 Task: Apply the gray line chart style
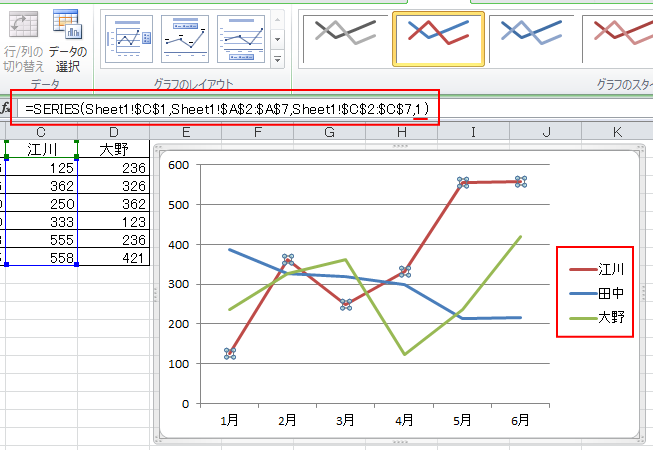pos(345,38)
